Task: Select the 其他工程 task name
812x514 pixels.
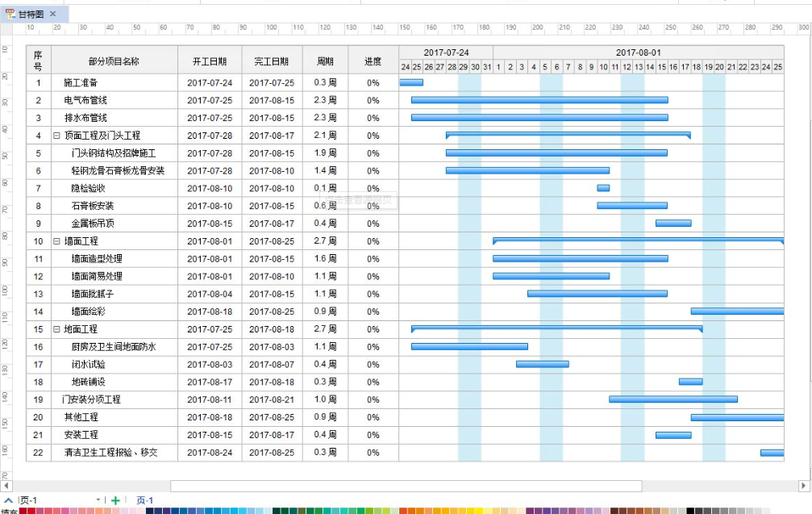Action: point(81,417)
